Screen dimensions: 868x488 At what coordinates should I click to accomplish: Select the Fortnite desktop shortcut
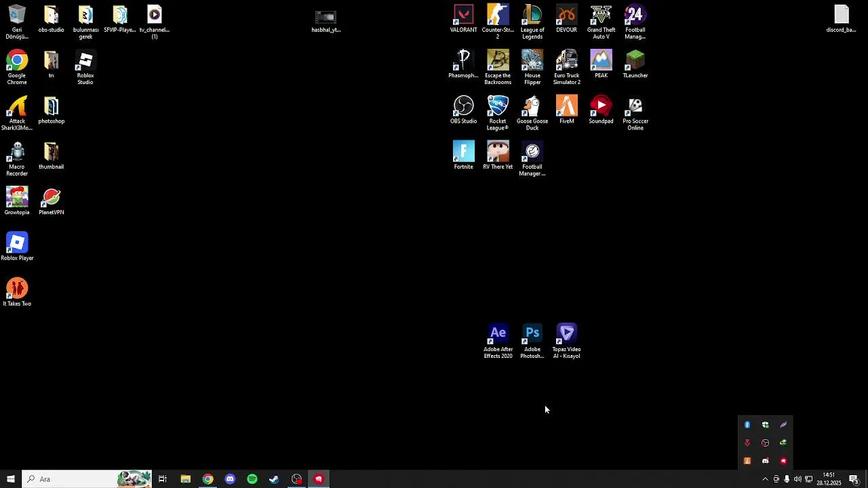point(464,155)
